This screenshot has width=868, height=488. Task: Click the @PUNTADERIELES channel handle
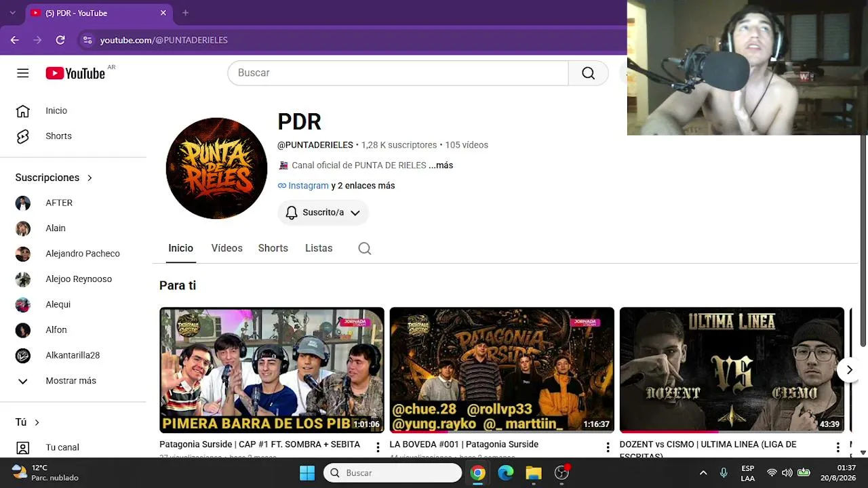(315, 145)
